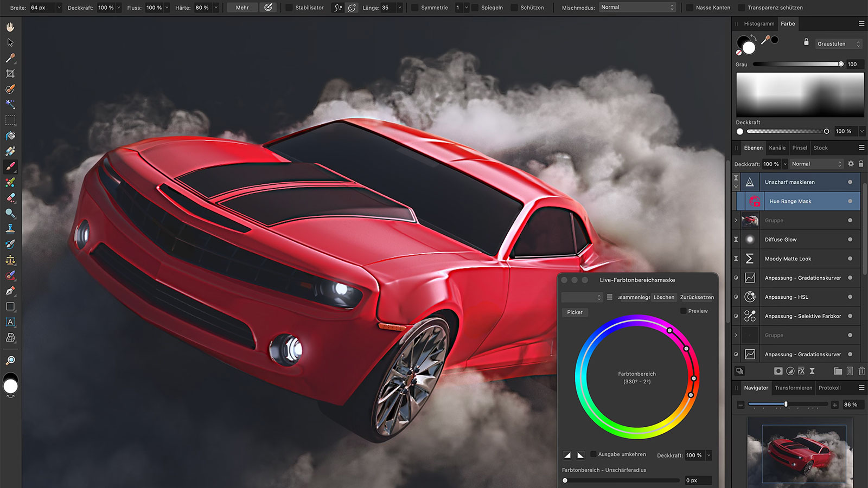Screen dimensions: 868x488
Task: Select the View (hand) tool
Action: point(10,27)
